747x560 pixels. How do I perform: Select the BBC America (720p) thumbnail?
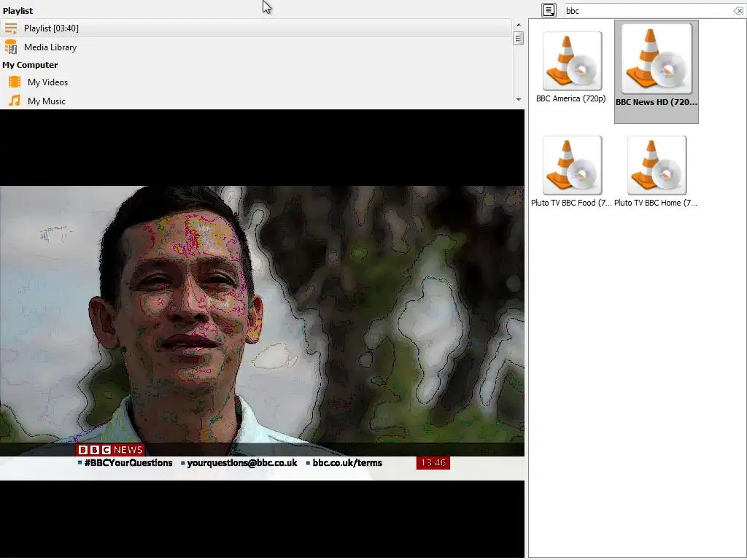click(572, 61)
